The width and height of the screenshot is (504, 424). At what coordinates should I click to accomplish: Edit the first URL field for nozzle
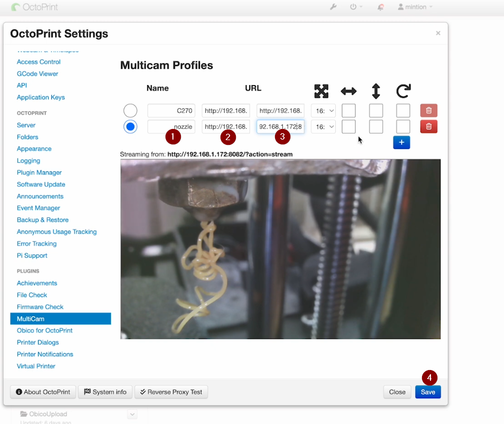(226, 126)
